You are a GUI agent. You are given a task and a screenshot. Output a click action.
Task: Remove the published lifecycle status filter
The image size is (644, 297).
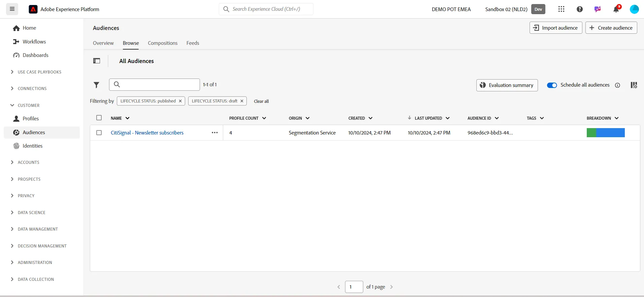(180, 101)
